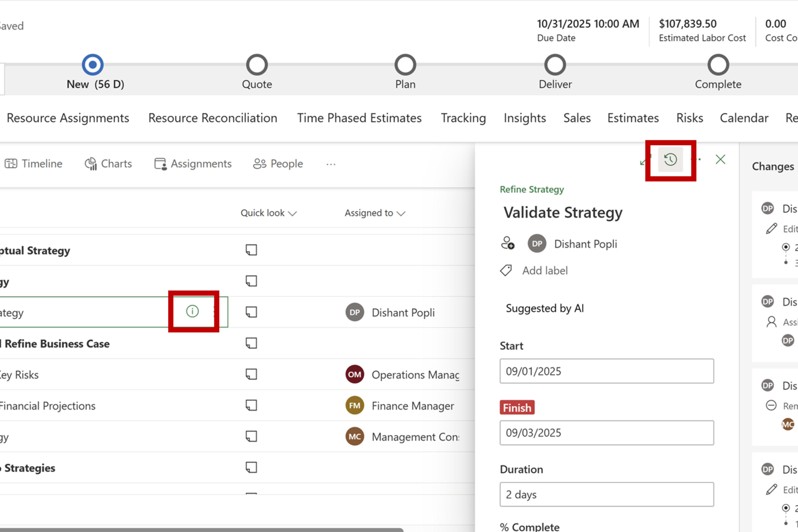Switch to Calendar tab
Screen dimensions: 798x532
click(744, 118)
